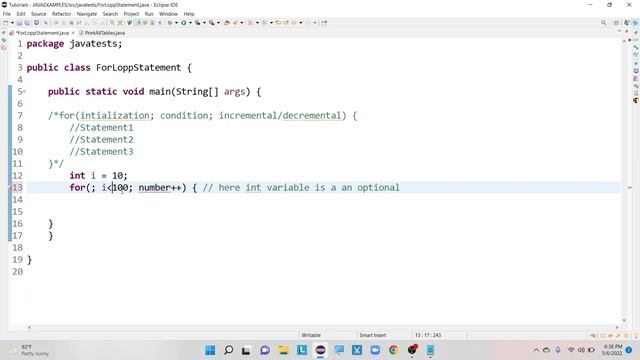Viewport: 640px width, 360px height.
Task: Open File Explorer from the taskbar
Action: (x=283, y=350)
